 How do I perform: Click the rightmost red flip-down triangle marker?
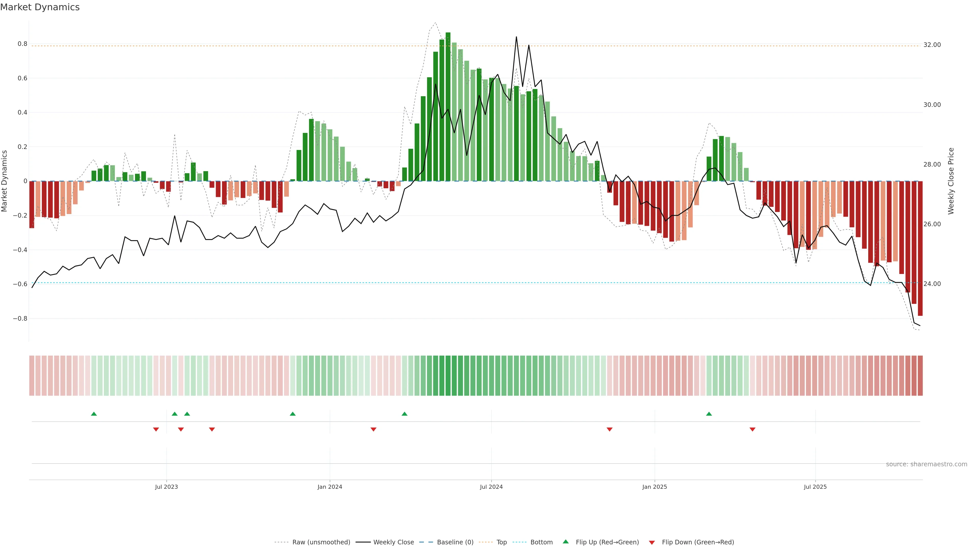coord(752,429)
